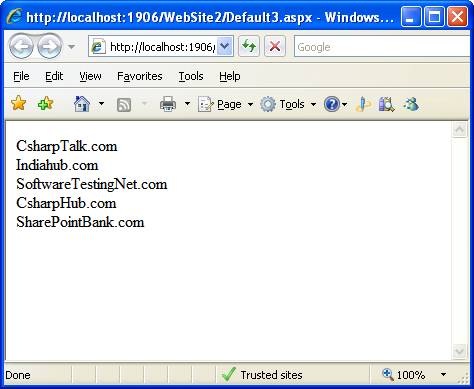Screen dimensions: 474x389
Task: Open the Favorites menu
Action: pos(140,76)
